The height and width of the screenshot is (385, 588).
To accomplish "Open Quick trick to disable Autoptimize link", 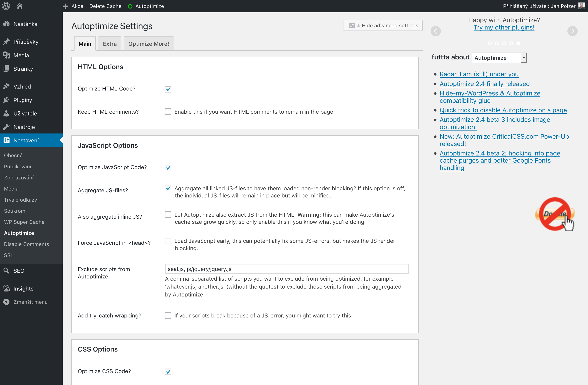I will [x=503, y=110].
